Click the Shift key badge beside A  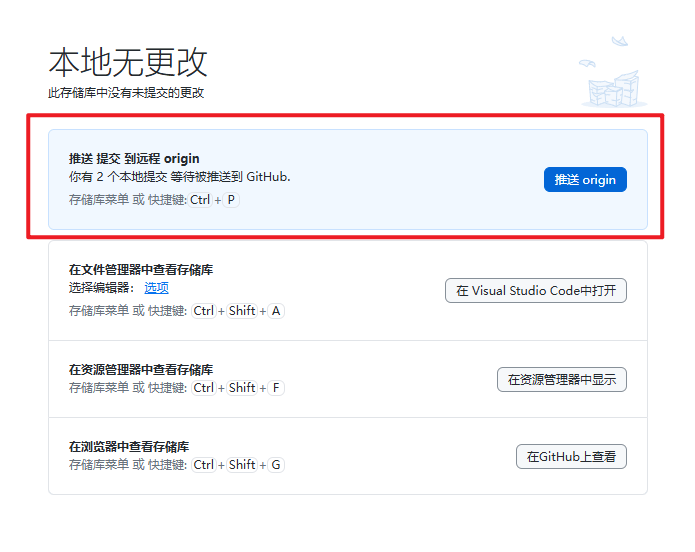click(x=242, y=311)
